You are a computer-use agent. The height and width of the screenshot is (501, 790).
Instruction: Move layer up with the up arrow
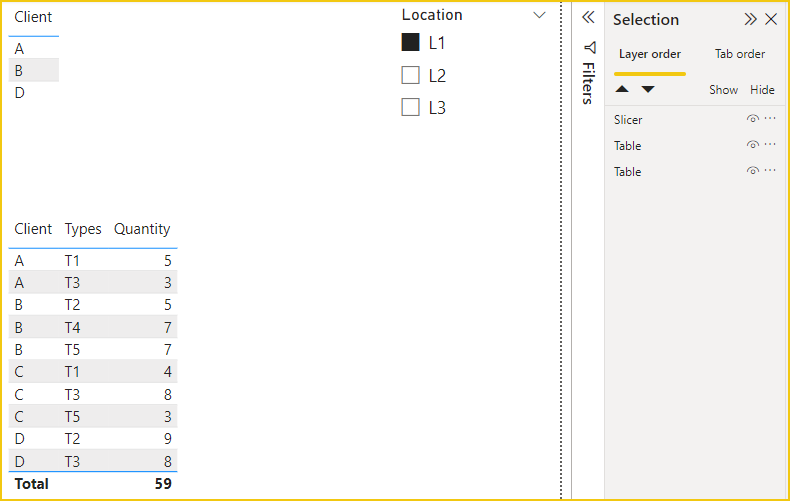[622, 89]
